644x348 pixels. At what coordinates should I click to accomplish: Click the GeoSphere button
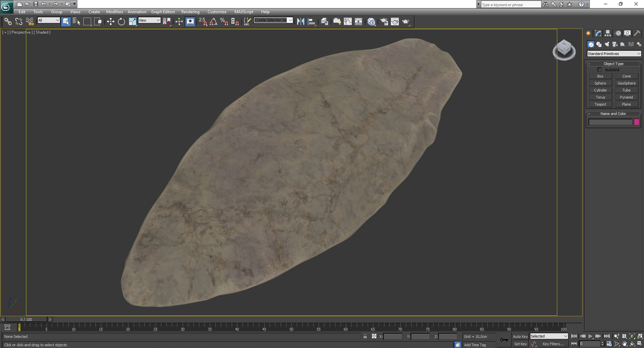[627, 83]
